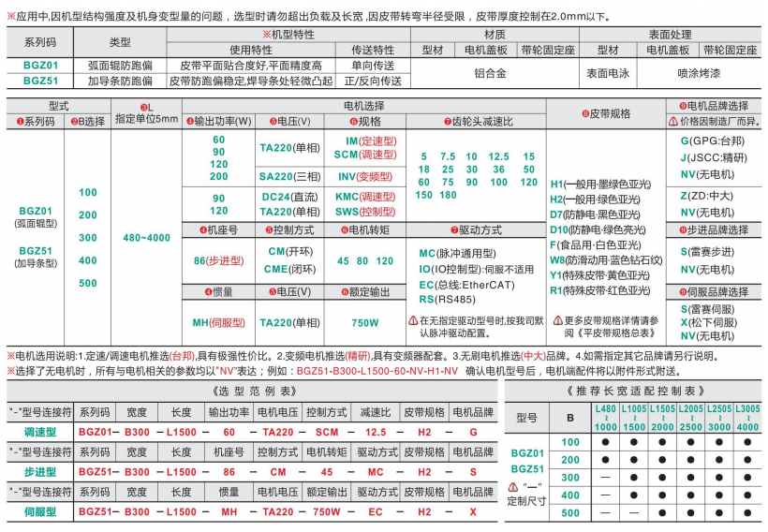
Task: Select width option 300 in B选择
Action: 87,238
